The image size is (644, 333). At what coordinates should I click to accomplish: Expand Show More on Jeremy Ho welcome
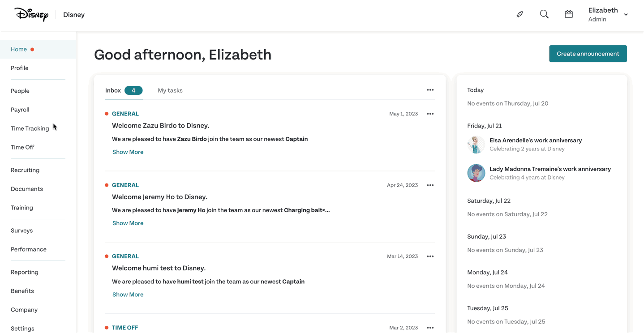(128, 223)
